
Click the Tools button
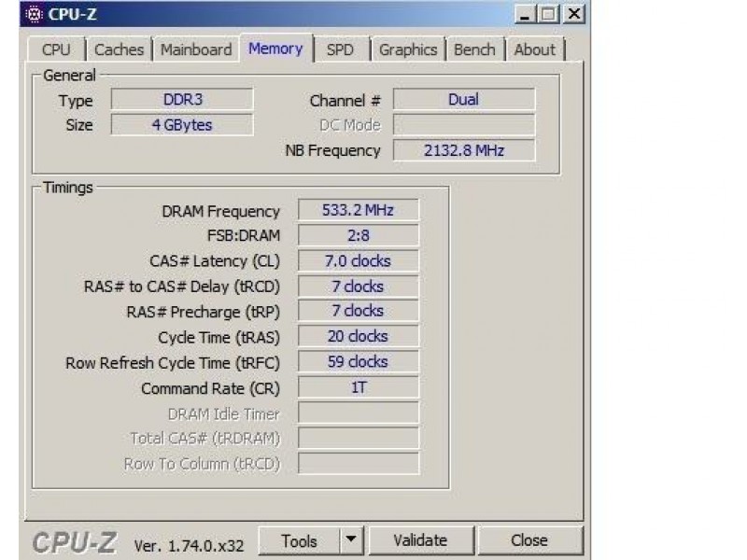[299, 540]
